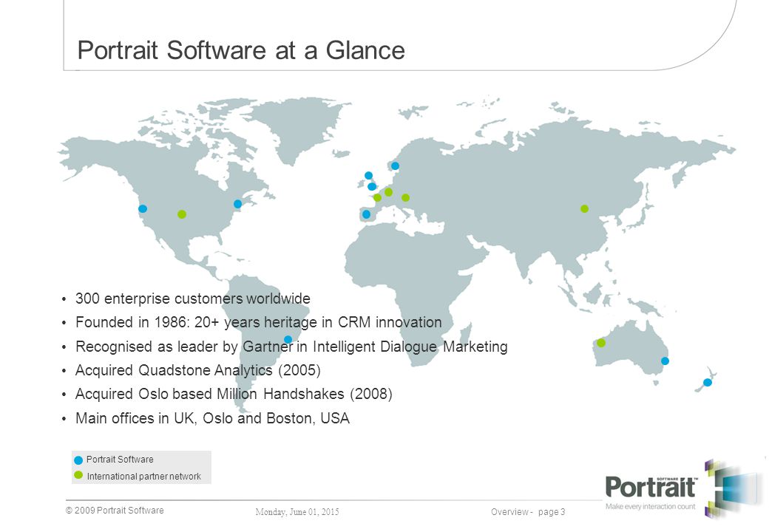The height and width of the screenshot is (532, 769).
Task: Click the blue map dot on the US west coast
Action: coord(143,208)
